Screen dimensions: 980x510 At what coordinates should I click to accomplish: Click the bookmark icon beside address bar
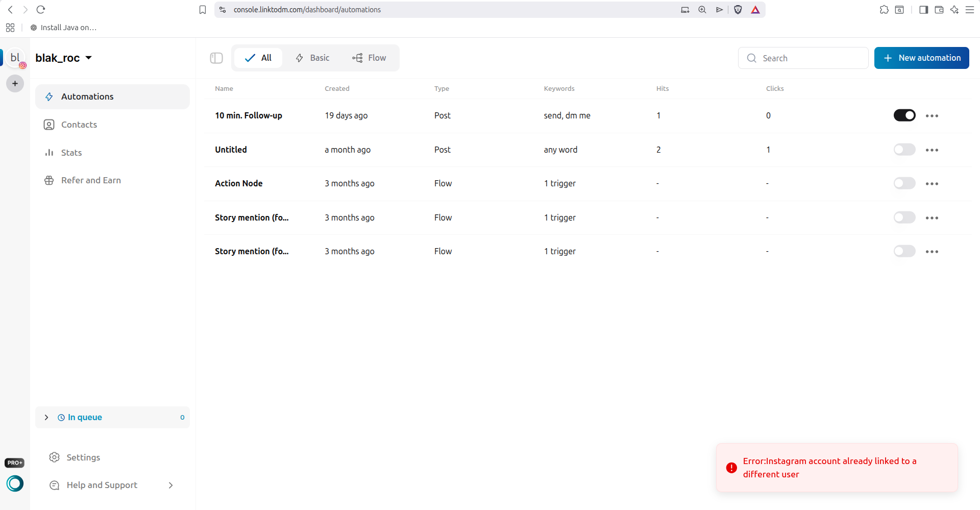pos(203,10)
